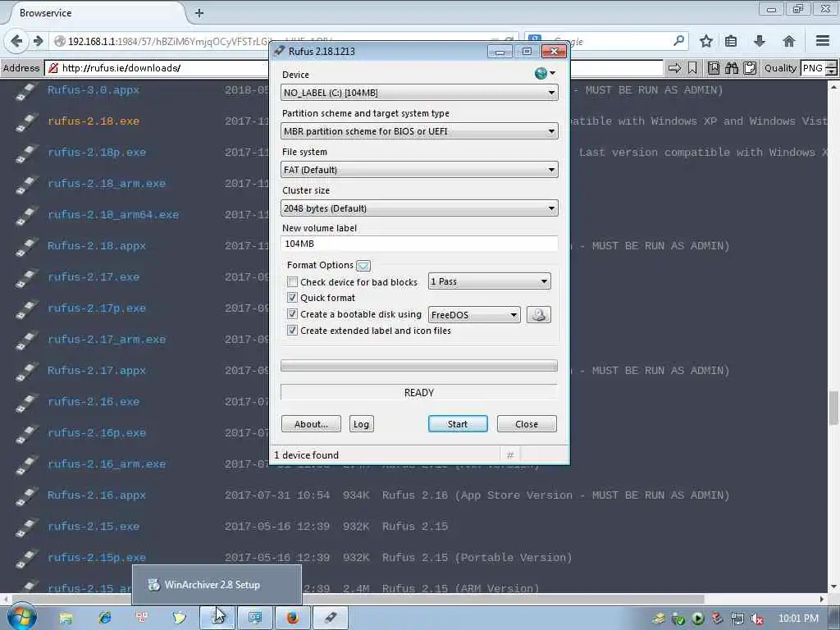Open the FreeDOS boot type dropdown

pyautogui.click(x=474, y=314)
